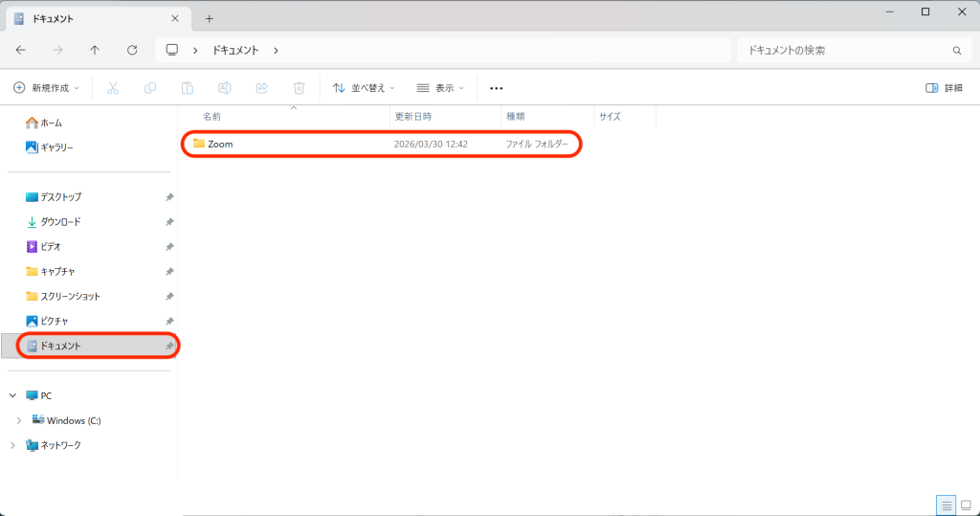Go up one directory level
The image size is (980, 516).
coord(95,50)
